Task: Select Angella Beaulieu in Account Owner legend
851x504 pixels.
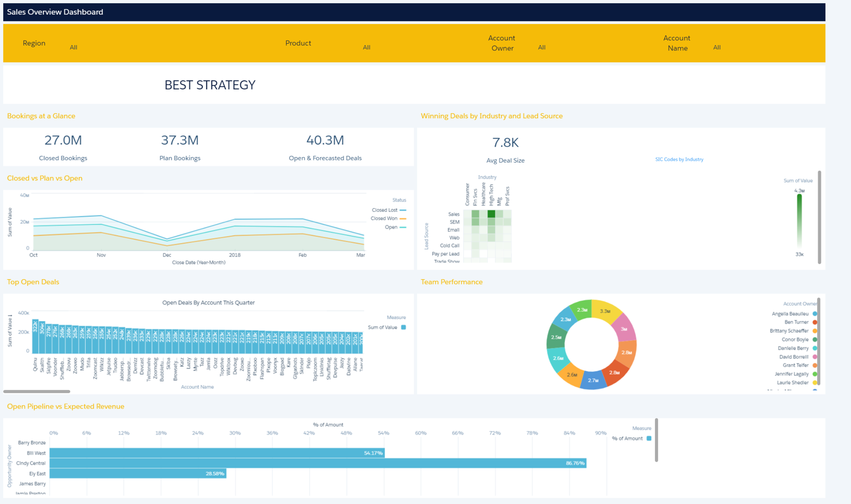Action: [794, 314]
